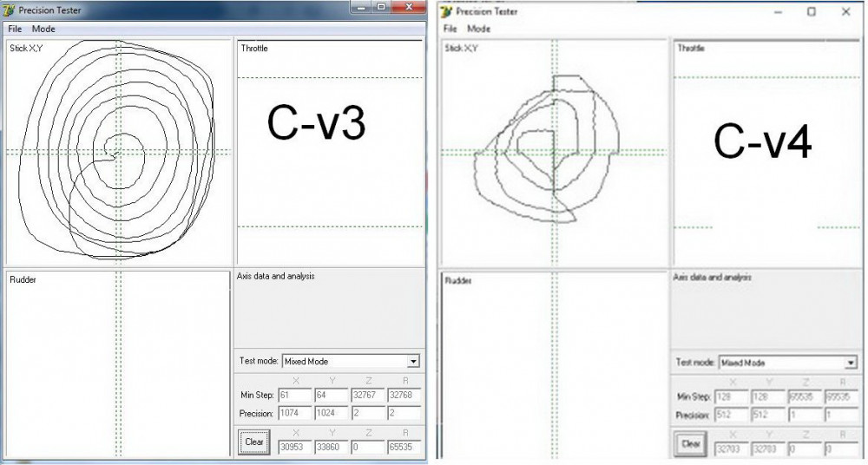Click the 'Precision:' label in the left window
Image resolution: width=868 pixels, height=465 pixels.
click(x=257, y=414)
